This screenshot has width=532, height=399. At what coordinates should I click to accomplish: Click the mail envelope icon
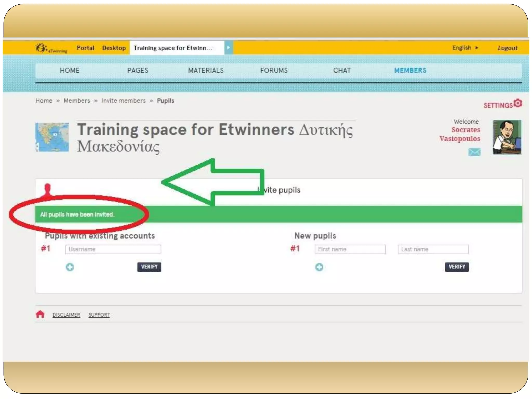pos(474,152)
